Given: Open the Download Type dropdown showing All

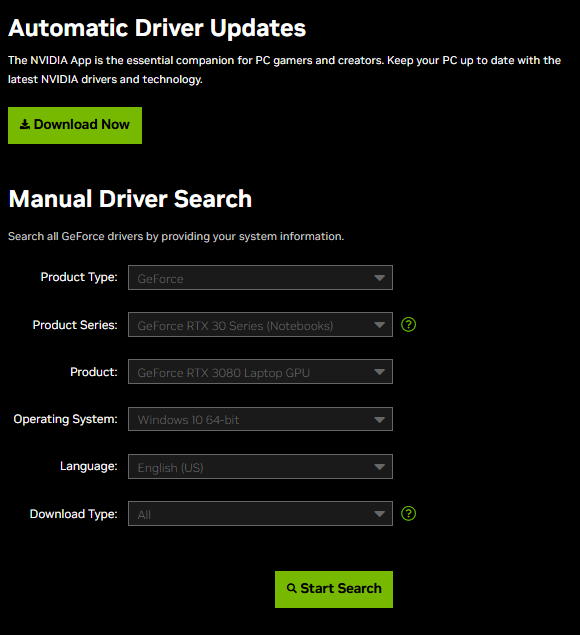Looking at the screenshot, I should [260, 514].
